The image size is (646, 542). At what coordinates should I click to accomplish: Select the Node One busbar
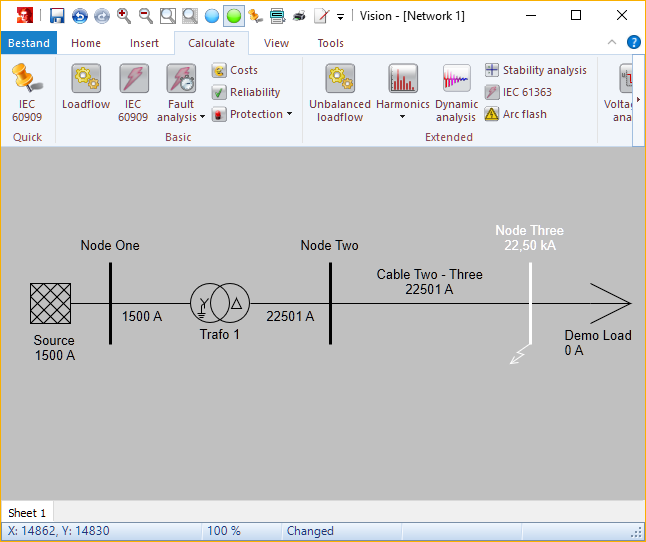[x=110, y=304]
